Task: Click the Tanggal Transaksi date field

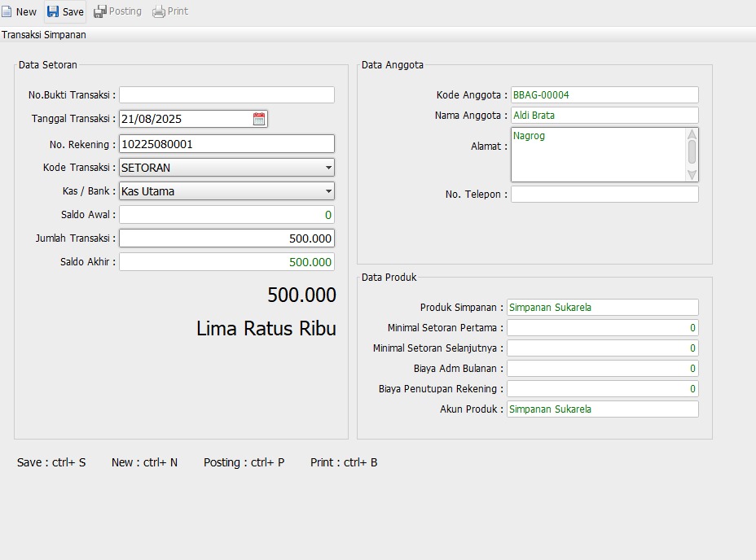Action: [185, 119]
